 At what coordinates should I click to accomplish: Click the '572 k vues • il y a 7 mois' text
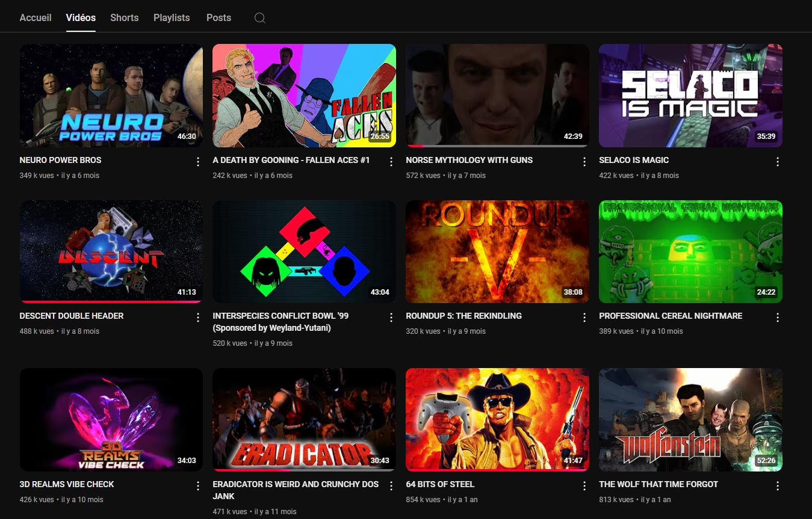tap(446, 176)
